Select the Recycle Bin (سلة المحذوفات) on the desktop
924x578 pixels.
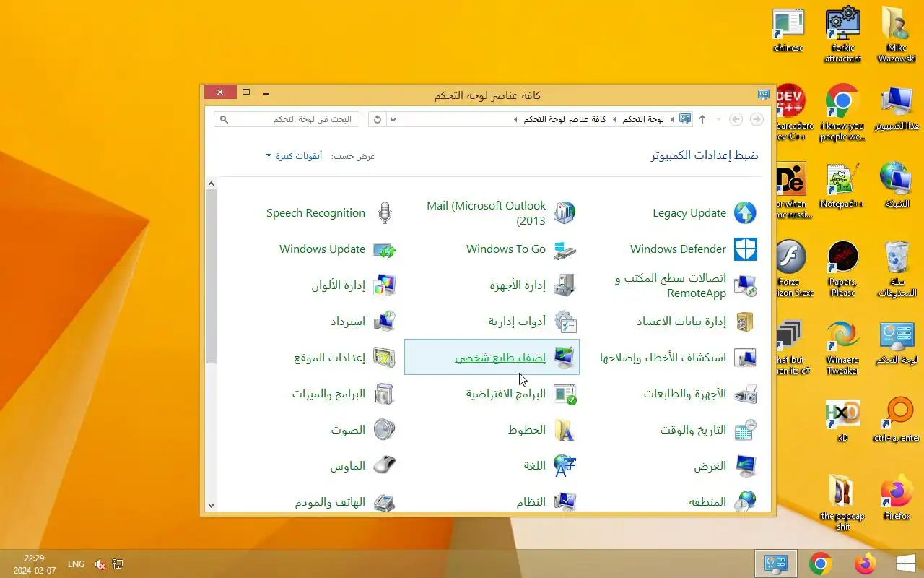pos(897,269)
